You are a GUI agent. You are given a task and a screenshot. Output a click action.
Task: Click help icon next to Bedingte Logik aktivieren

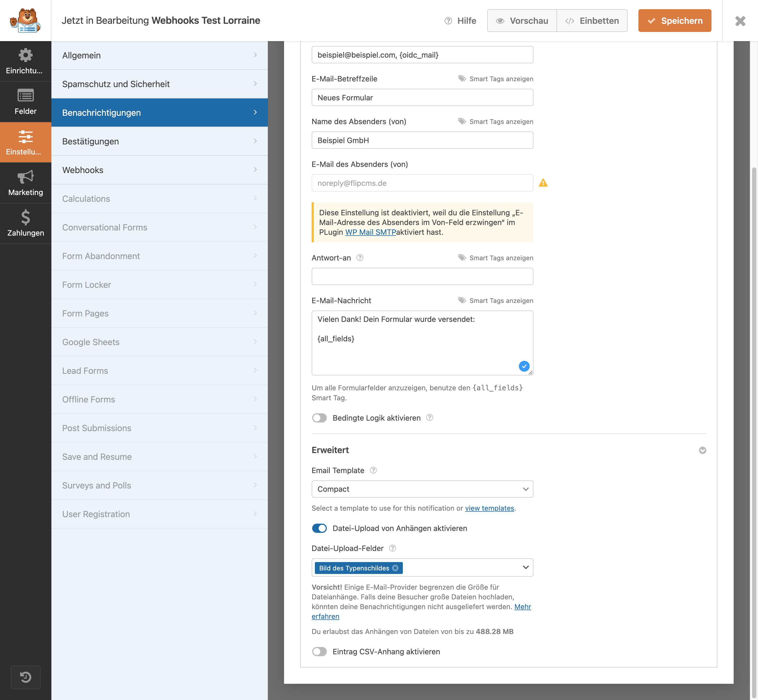pos(430,417)
